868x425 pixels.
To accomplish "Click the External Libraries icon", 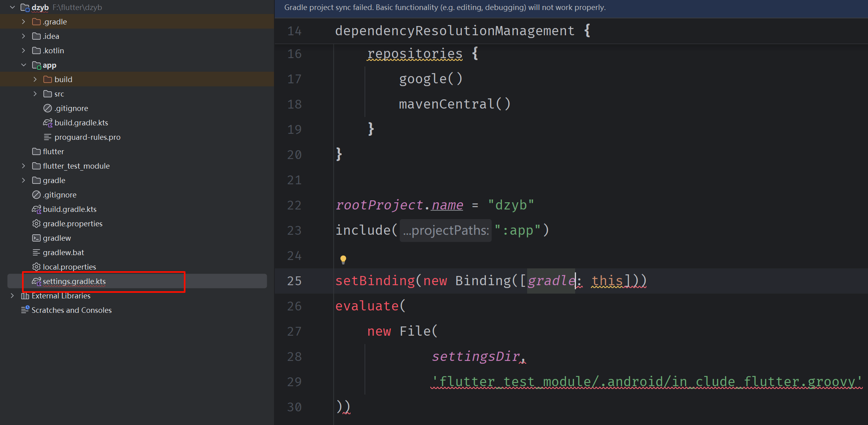I will point(25,296).
